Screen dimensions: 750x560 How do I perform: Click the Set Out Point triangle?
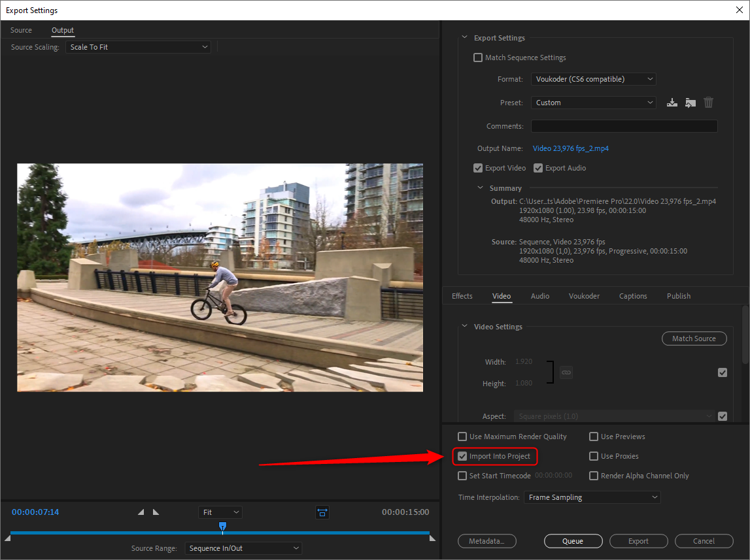156,512
